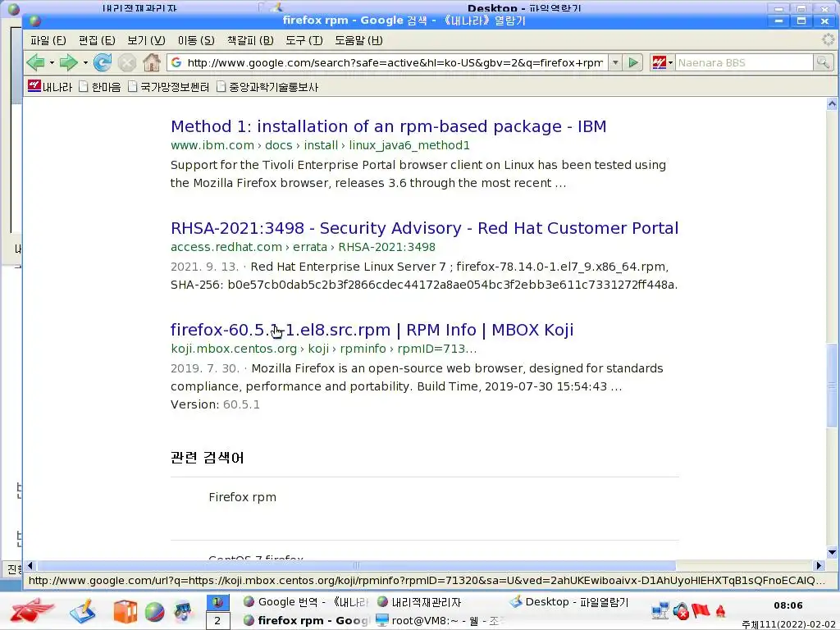Open the 중앙과학기술통보사 bookmark
Screen dimensions: 840x630
pyautogui.click(x=267, y=86)
